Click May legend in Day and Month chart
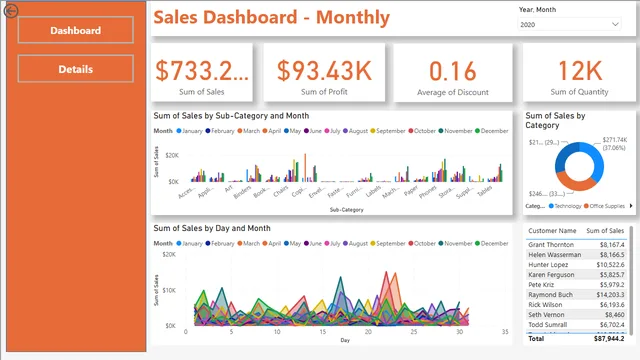This screenshot has width=640, height=360. pos(293,244)
